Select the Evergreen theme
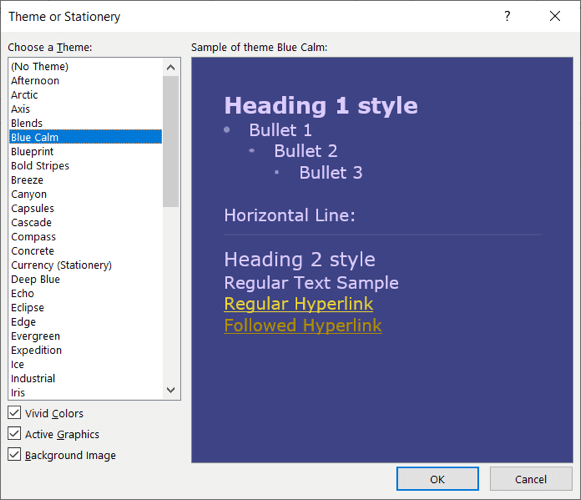 coord(86,336)
